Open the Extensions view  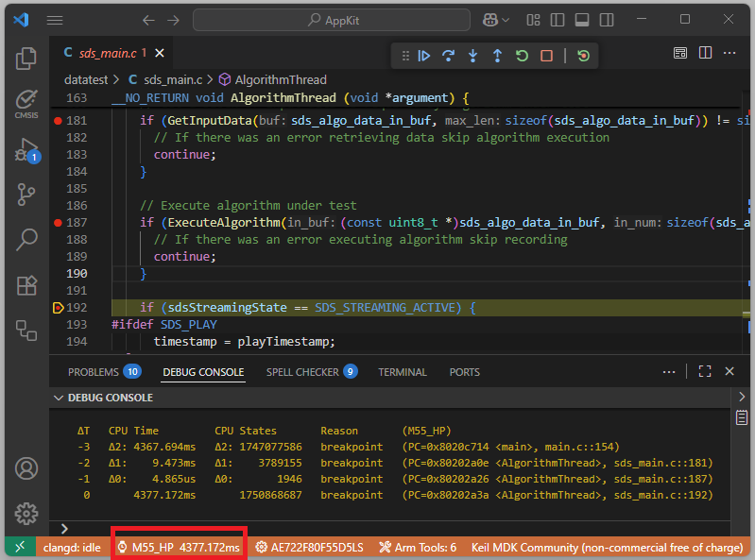click(x=26, y=285)
